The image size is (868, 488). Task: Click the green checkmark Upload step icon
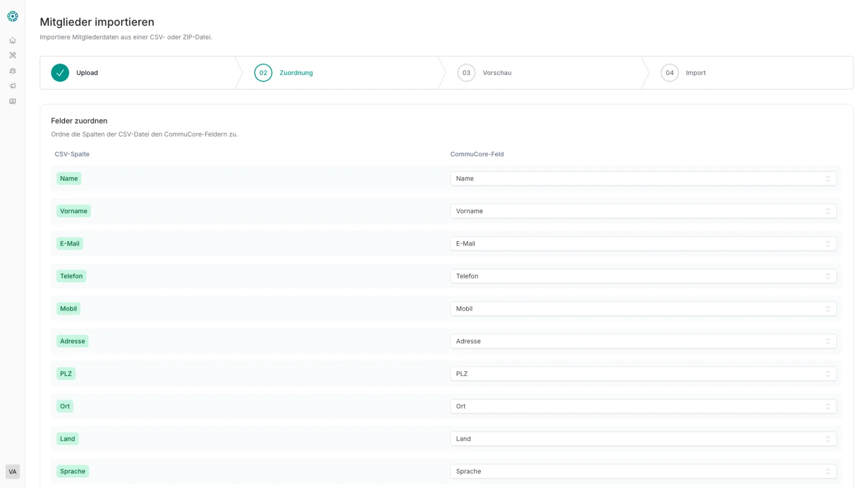tap(60, 73)
